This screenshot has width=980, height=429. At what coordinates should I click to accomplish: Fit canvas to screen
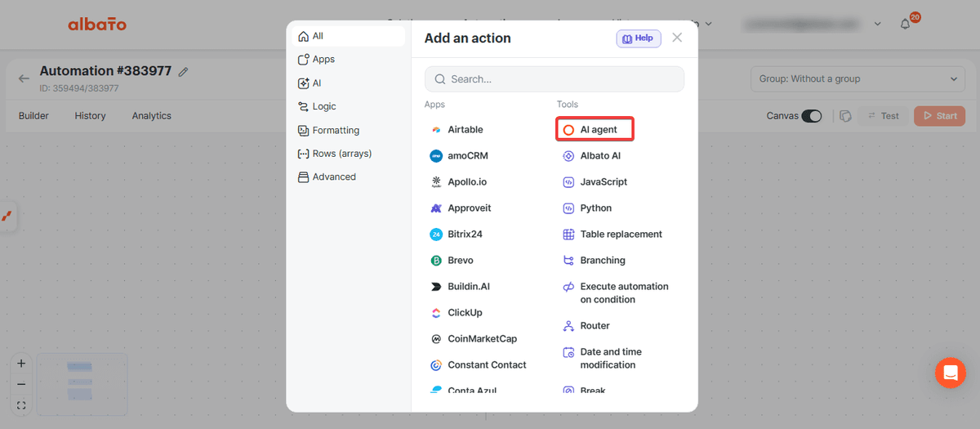click(x=21, y=404)
